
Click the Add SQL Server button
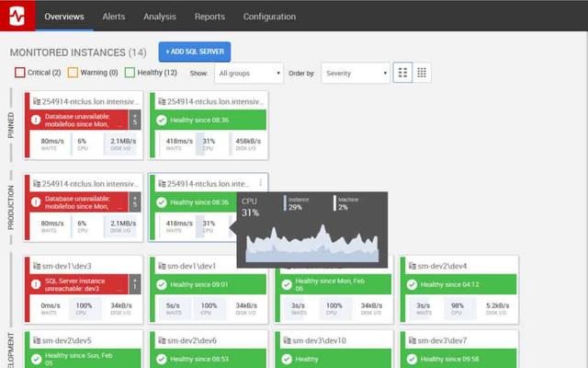click(x=194, y=52)
